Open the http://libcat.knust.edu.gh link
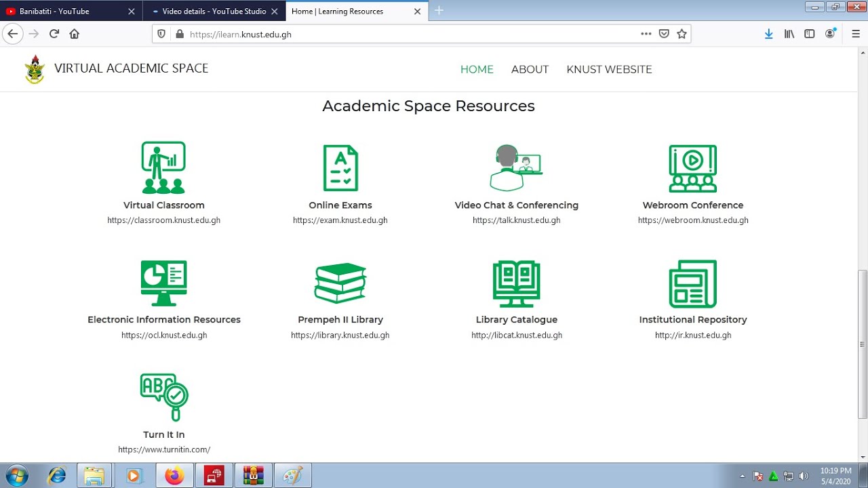Image resolution: width=868 pixels, height=488 pixels. click(x=517, y=335)
